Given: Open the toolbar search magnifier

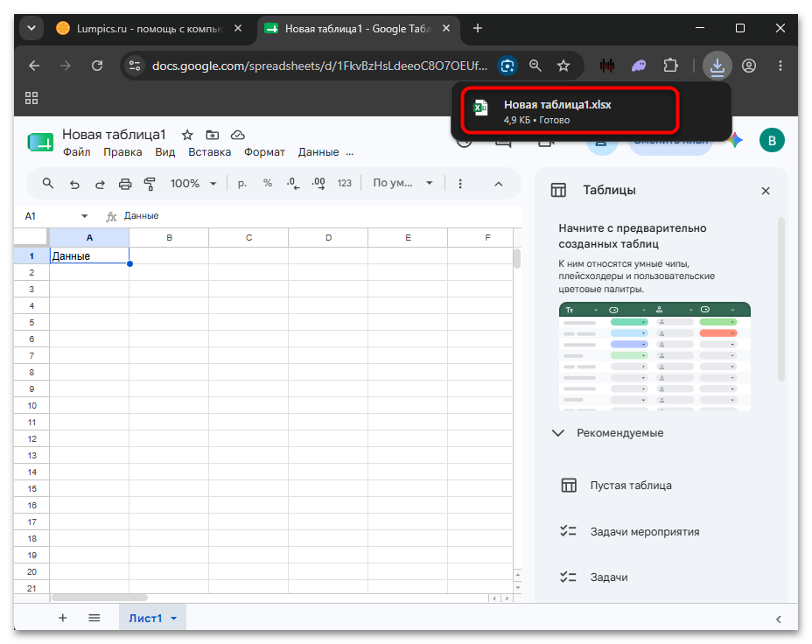Looking at the screenshot, I should coord(47,183).
